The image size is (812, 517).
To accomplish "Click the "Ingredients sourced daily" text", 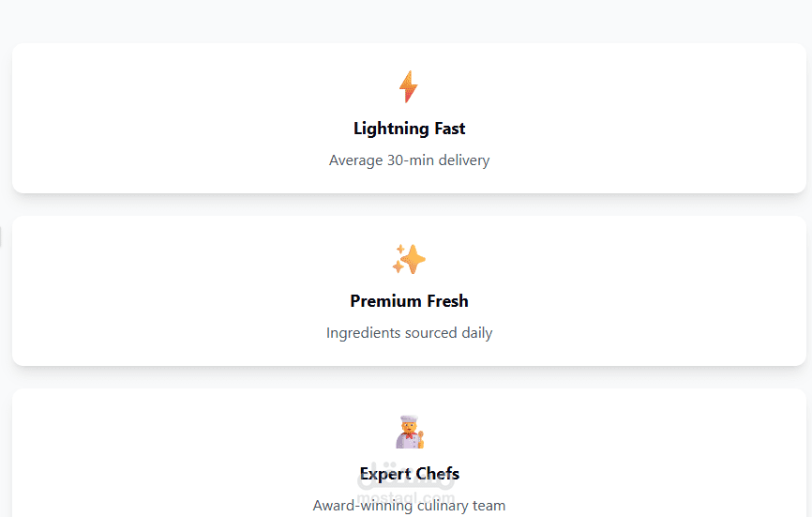I will click(409, 333).
